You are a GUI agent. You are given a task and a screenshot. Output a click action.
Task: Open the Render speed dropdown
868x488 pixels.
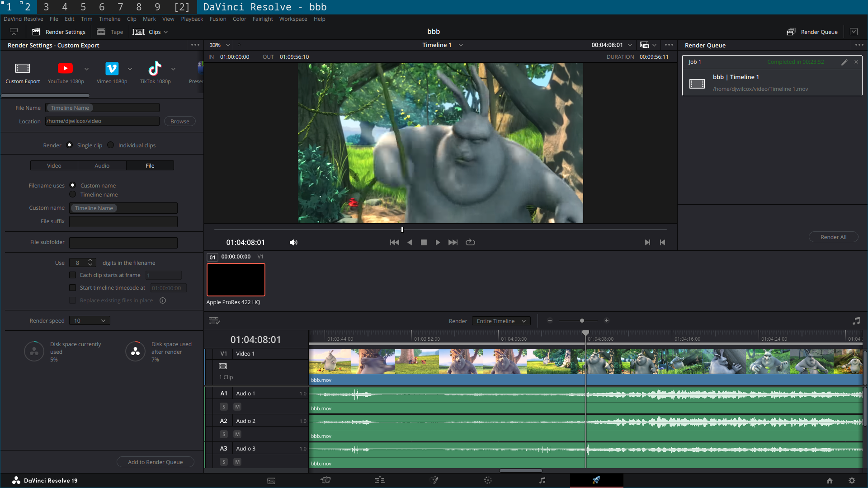pos(90,321)
